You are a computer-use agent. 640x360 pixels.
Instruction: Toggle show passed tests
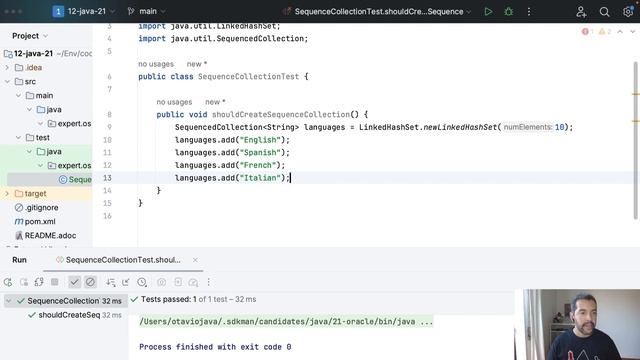(x=74, y=282)
